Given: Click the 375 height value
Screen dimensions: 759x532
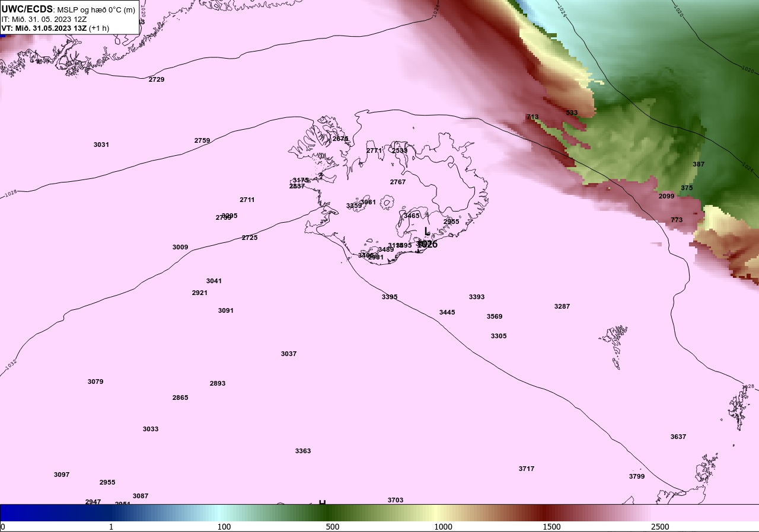Looking at the screenshot, I should point(687,188).
